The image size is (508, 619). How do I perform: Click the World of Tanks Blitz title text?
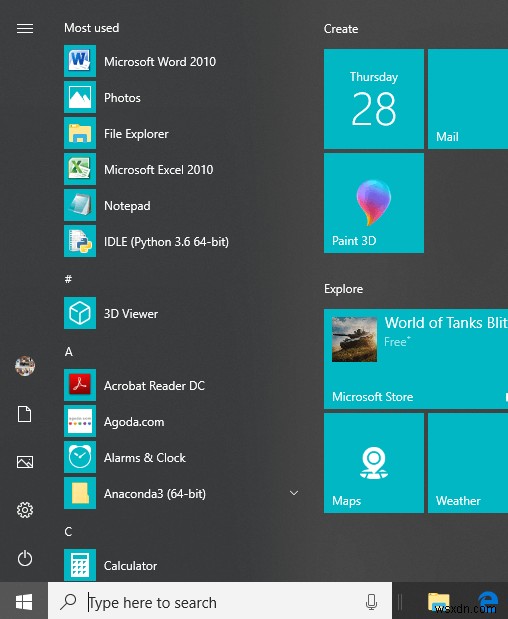tap(446, 323)
